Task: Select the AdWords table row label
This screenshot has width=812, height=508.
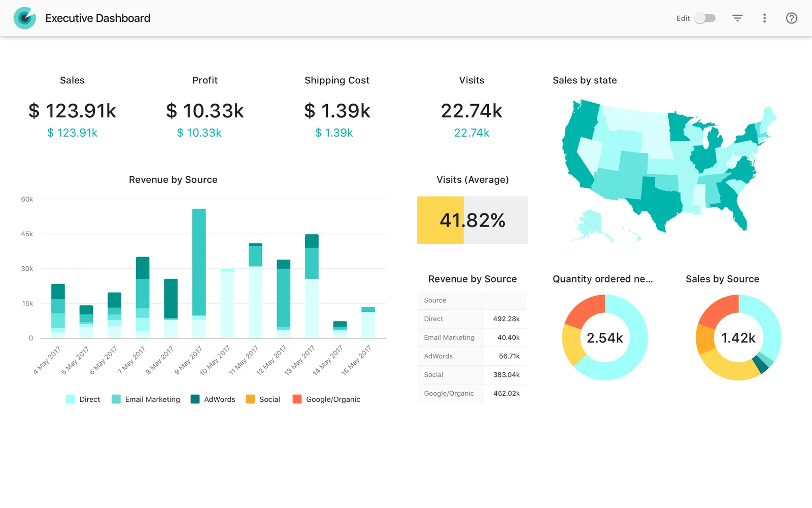Action: (x=438, y=356)
